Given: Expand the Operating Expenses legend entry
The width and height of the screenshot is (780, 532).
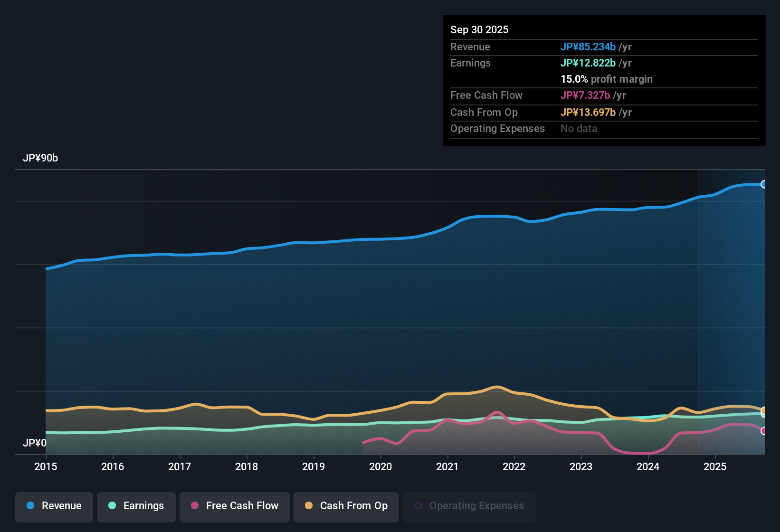Looking at the screenshot, I should [469, 506].
